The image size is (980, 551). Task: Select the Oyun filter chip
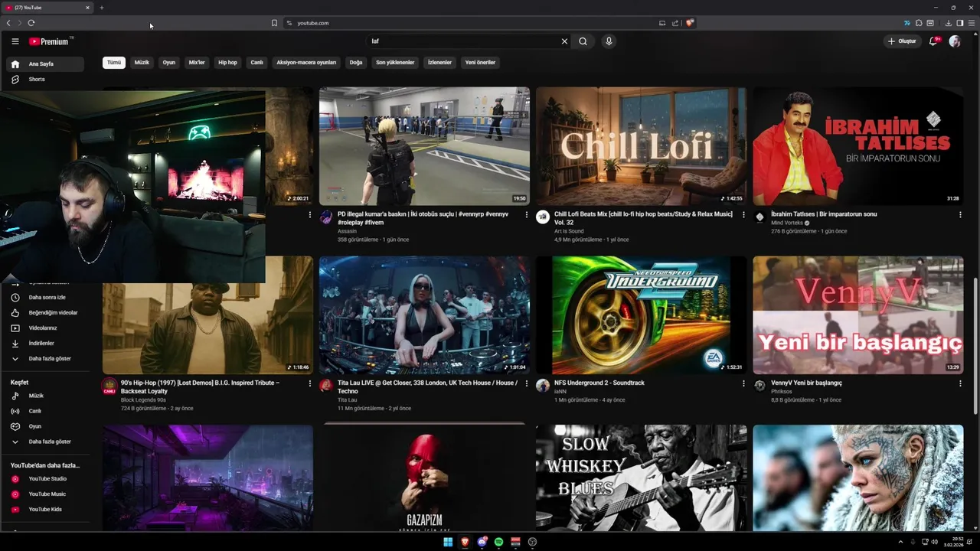click(x=169, y=63)
